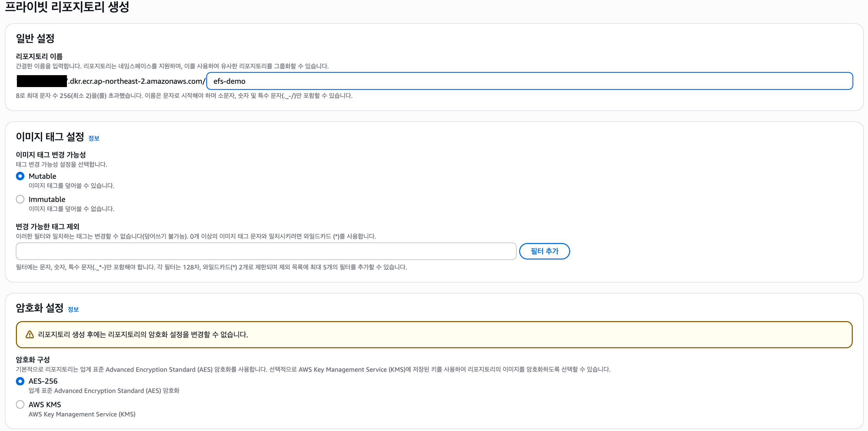Click the 암호화 구성 label

(33, 359)
